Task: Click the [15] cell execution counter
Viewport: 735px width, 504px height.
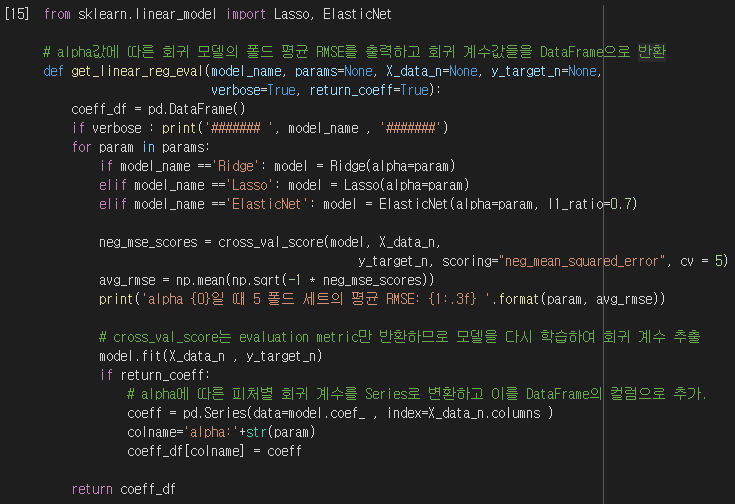Action: (17, 14)
